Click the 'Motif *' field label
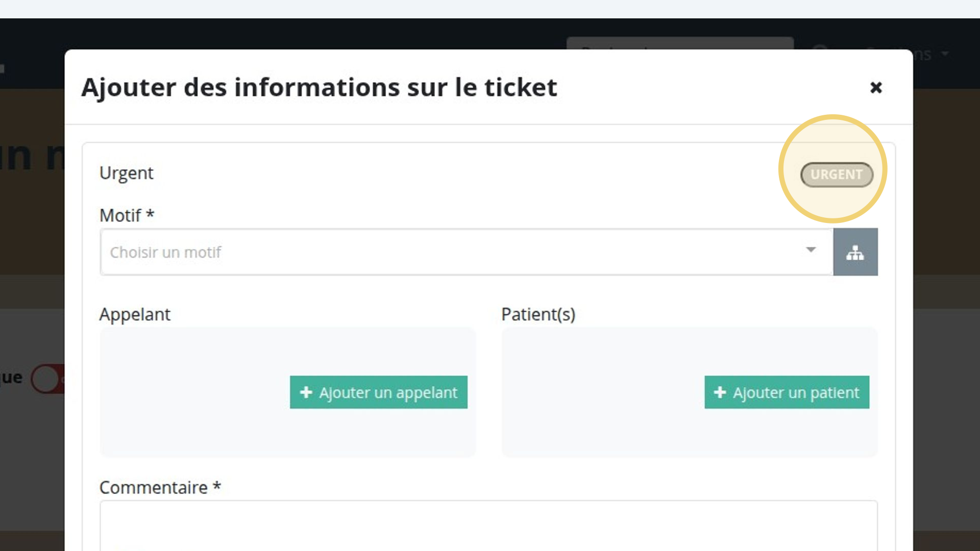The height and width of the screenshot is (551, 980). click(127, 216)
